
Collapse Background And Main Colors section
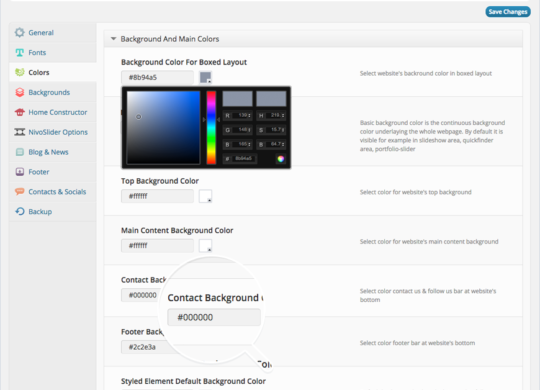pyautogui.click(x=113, y=39)
